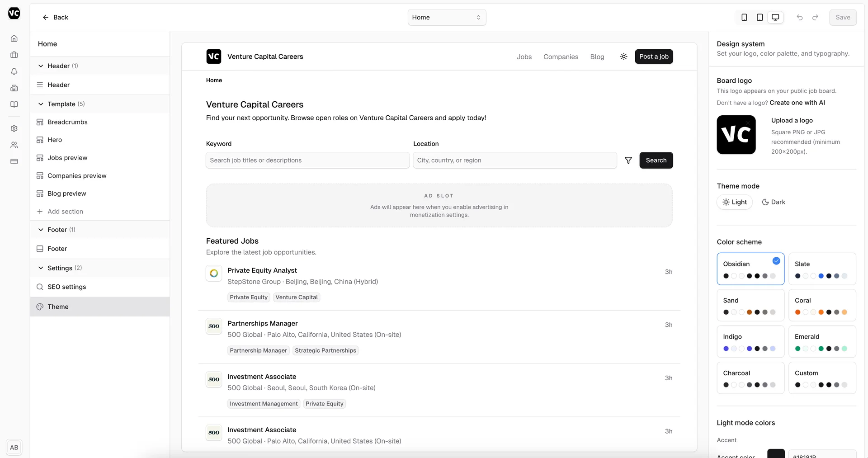Viewport: 868px width, 458px height.
Task: Choose the Coral color scheme
Action: [x=822, y=305]
